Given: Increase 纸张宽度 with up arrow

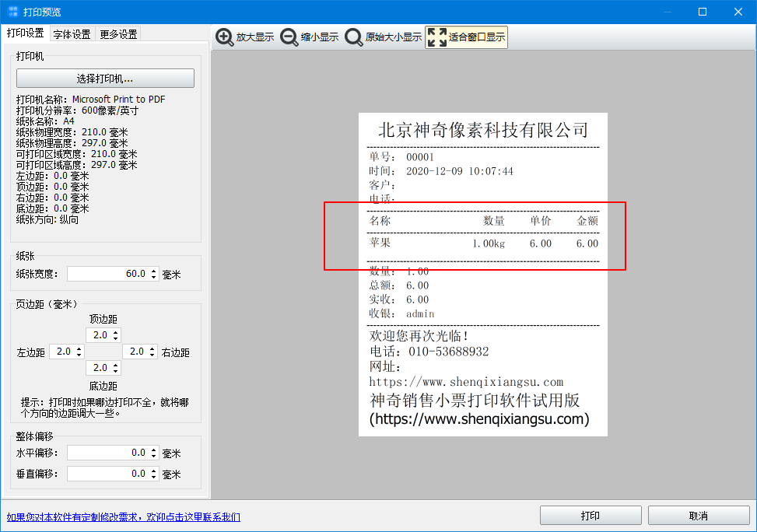Looking at the screenshot, I should tap(153, 271).
